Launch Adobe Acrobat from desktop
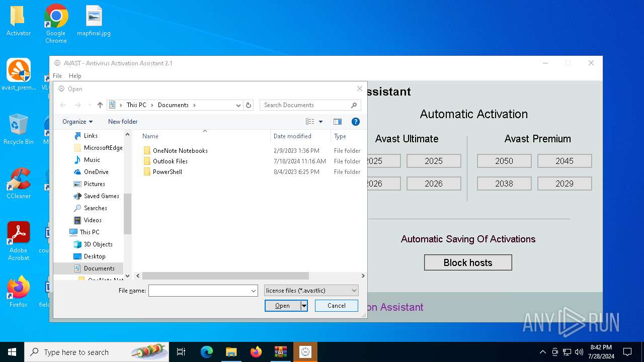 coord(19,241)
